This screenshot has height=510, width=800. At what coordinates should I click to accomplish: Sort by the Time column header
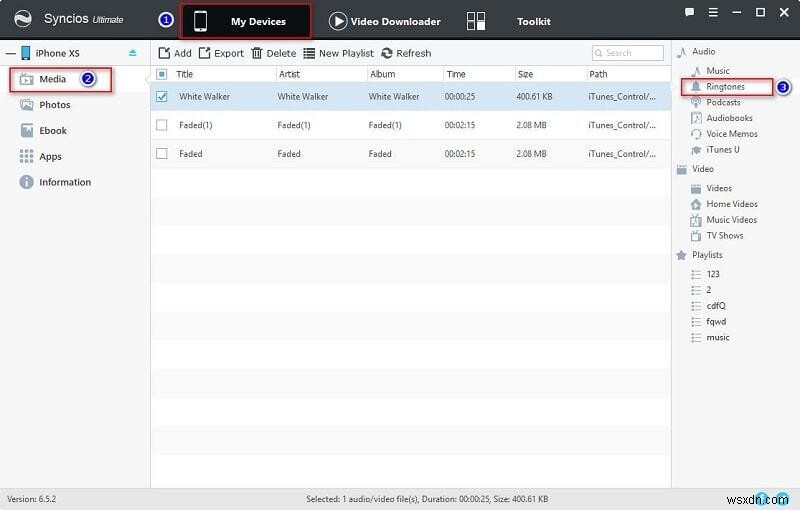click(x=456, y=74)
